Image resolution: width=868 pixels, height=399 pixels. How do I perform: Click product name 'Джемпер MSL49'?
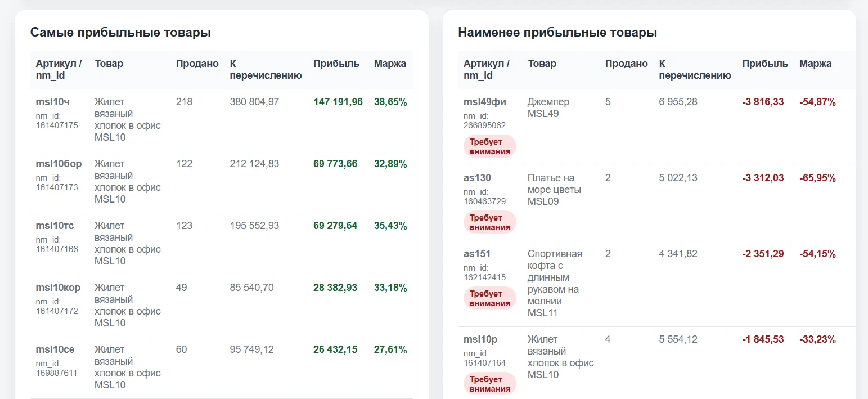click(x=548, y=107)
